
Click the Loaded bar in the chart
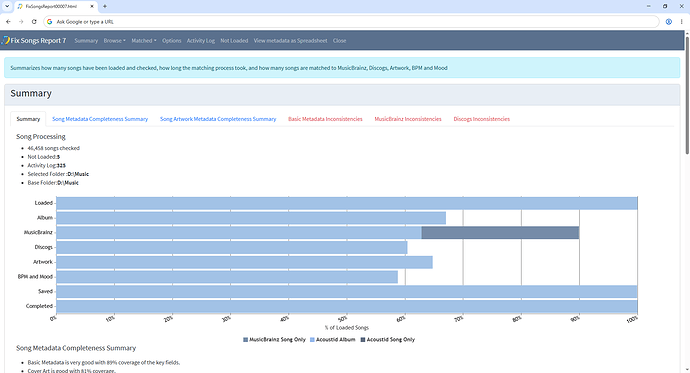pyautogui.click(x=347, y=203)
